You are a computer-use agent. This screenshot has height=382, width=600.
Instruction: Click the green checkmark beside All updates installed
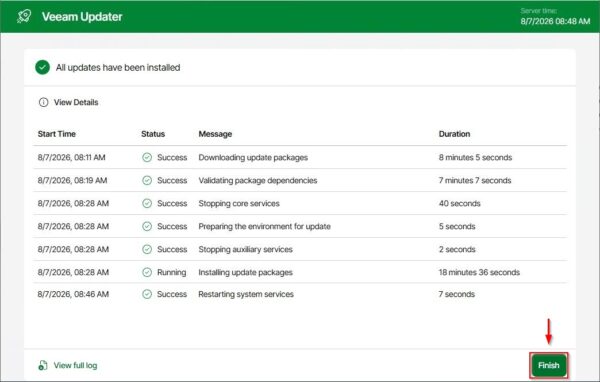[x=42, y=67]
